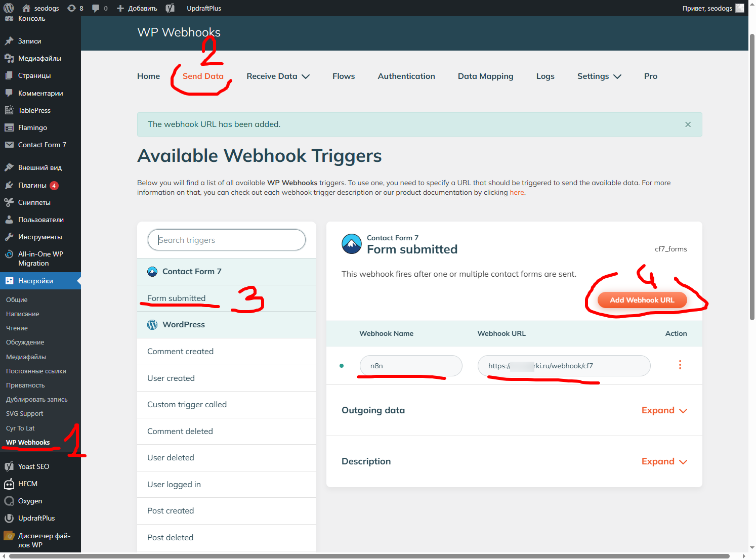The height and width of the screenshot is (560, 756).
Task: Select the User created trigger
Action: pos(227,378)
